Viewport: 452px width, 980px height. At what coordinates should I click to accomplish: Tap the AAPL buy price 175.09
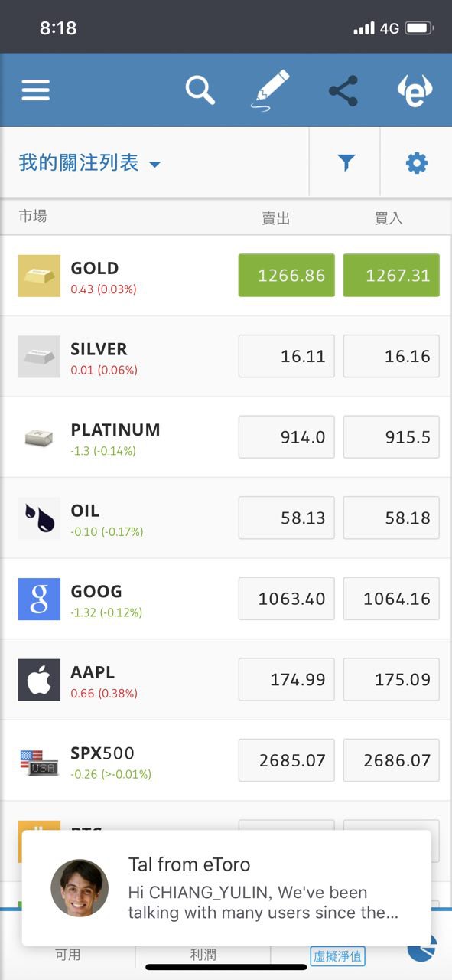tap(392, 680)
